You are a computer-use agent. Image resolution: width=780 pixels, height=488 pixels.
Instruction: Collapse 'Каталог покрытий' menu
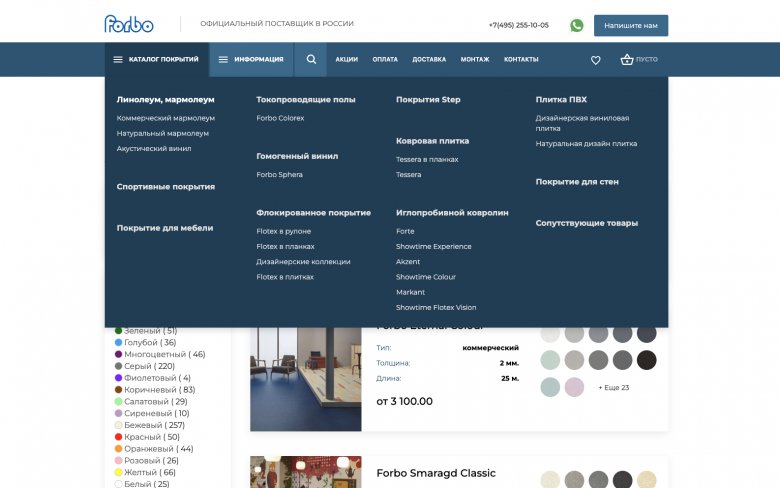pos(157,59)
